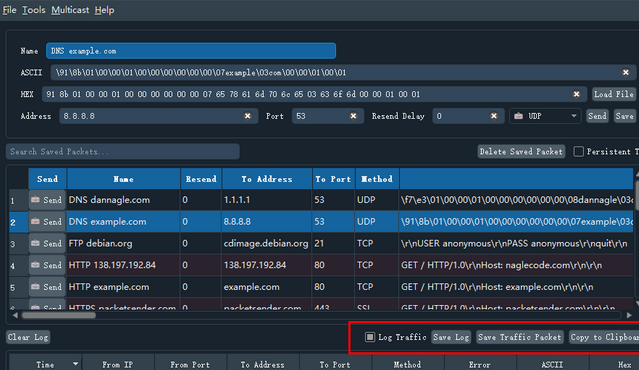Select port '21' cell in FTP row
639x370 pixels.
click(x=333, y=243)
